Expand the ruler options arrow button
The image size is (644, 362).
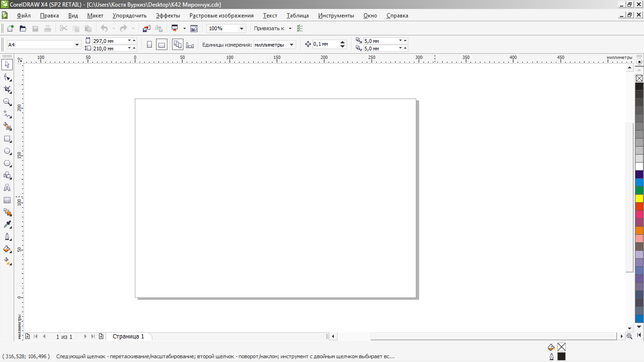pos(639,61)
